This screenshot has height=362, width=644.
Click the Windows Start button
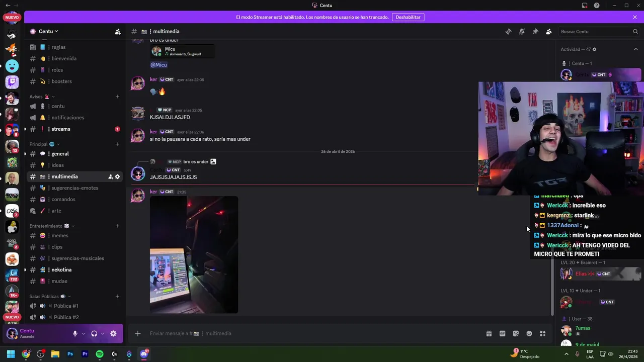[x=11, y=354]
